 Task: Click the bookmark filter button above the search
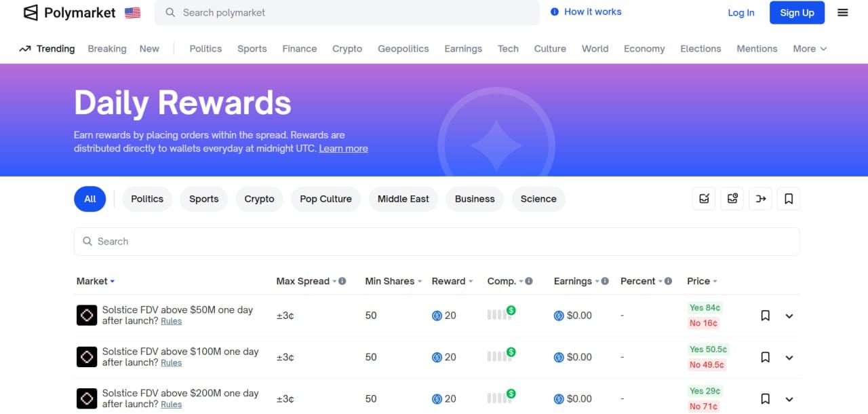[789, 199]
